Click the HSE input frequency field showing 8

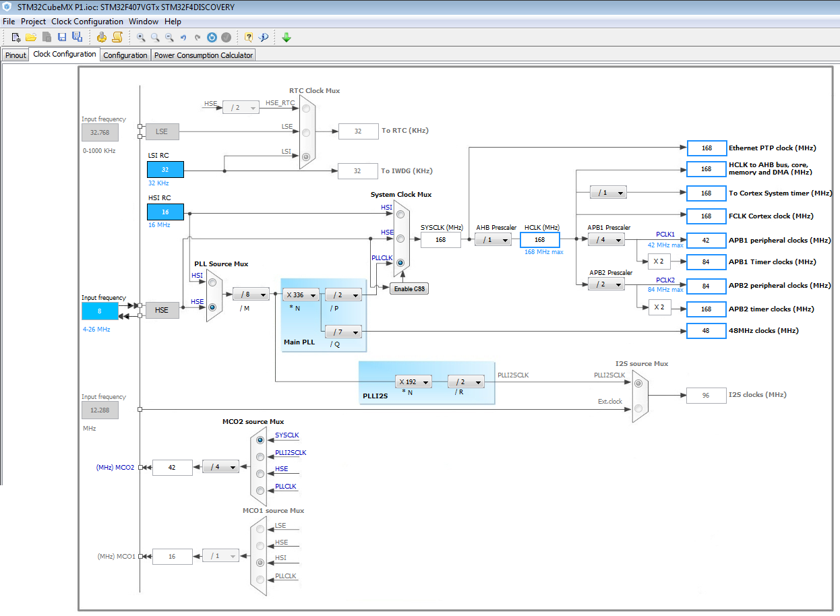100,311
